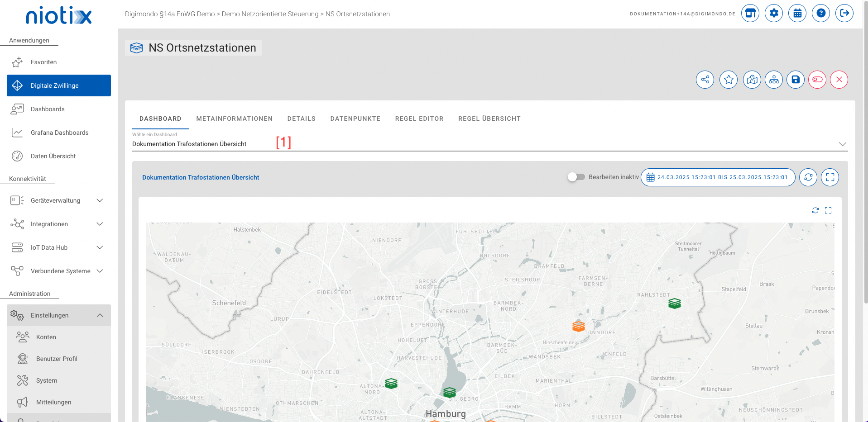The image size is (868, 422).
Task: Switch to the Regel Editor tab
Action: [x=419, y=119]
